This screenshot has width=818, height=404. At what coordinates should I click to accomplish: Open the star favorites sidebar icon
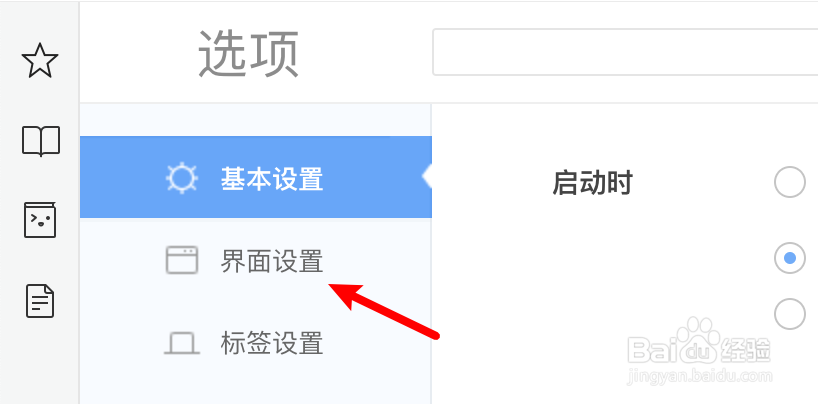(40, 61)
